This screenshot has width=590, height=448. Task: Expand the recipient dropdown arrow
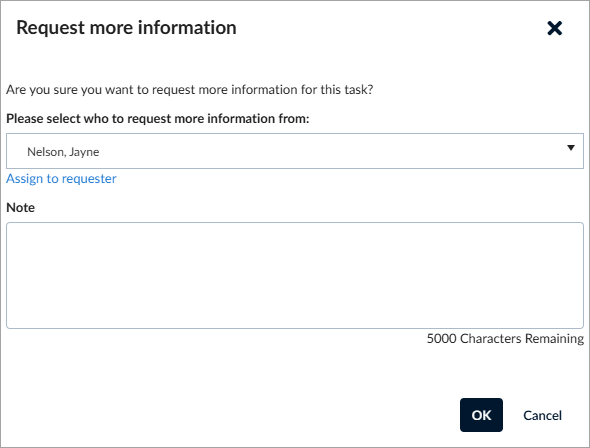[570, 148]
